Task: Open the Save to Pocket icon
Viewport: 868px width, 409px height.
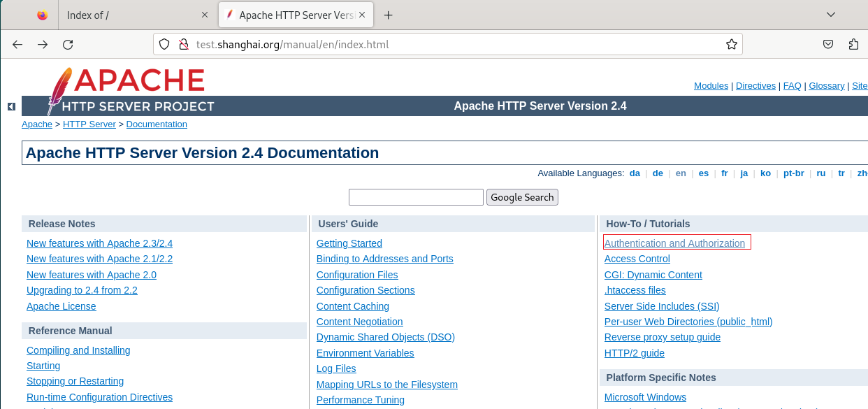Action: [828, 45]
